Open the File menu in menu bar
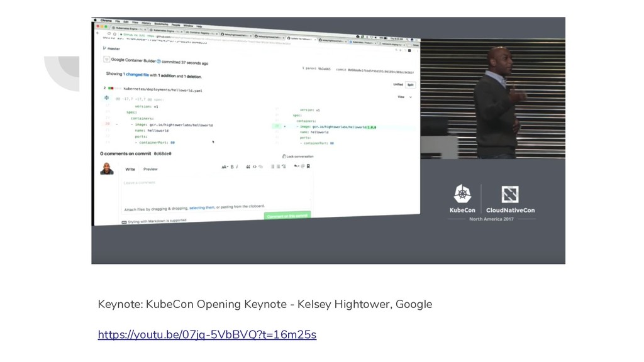Screen dimensions: 644x362 tap(118, 21)
